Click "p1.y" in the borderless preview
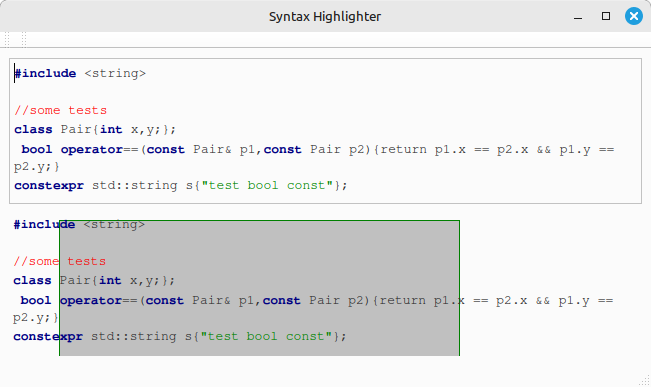 [x=574, y=301]
